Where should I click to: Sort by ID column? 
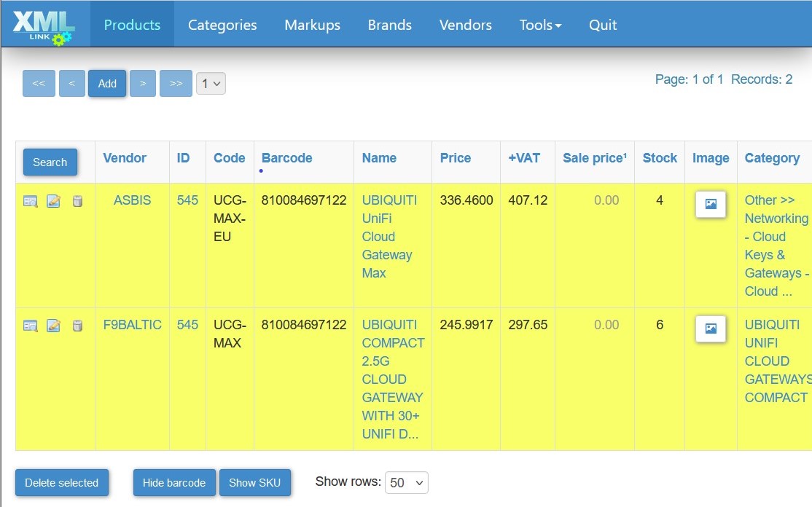(183, 158)
